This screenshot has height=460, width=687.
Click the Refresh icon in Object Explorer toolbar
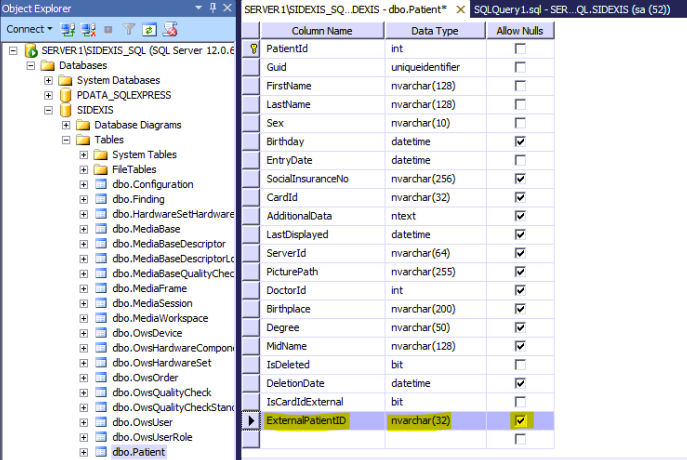(149, 29)
